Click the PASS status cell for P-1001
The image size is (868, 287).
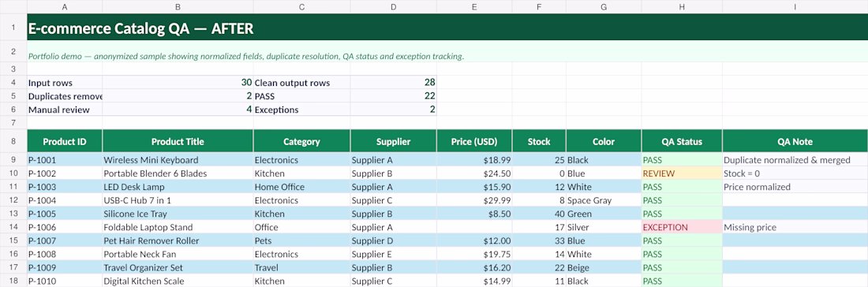coord(682,160)
